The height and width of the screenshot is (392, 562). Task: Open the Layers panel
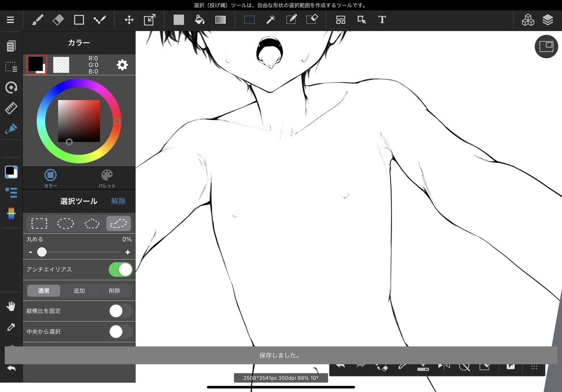[548, 20]
